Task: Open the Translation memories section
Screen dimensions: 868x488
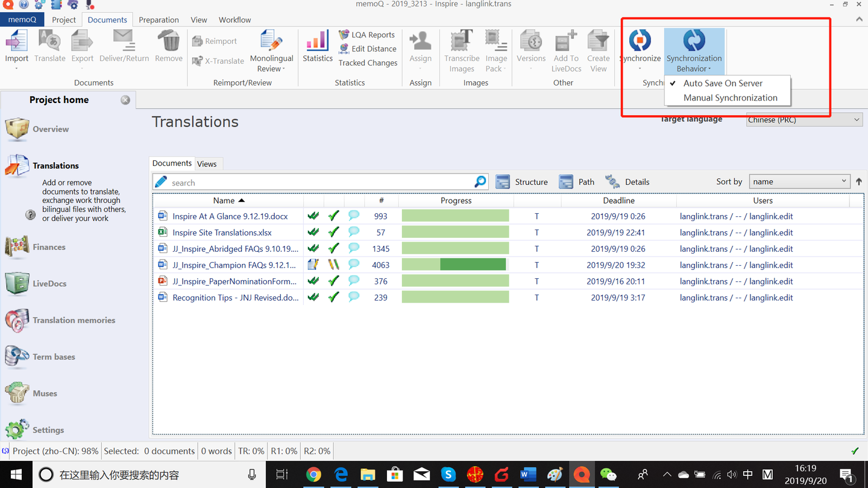Action: 74,321
